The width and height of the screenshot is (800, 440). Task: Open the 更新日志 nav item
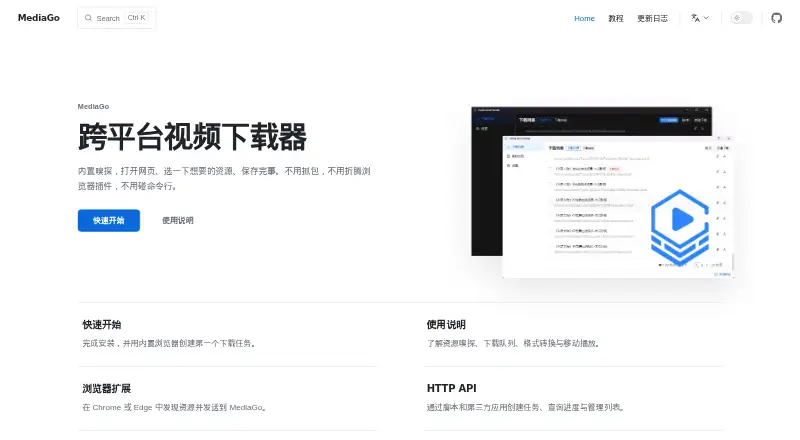[x=652, y=18]
